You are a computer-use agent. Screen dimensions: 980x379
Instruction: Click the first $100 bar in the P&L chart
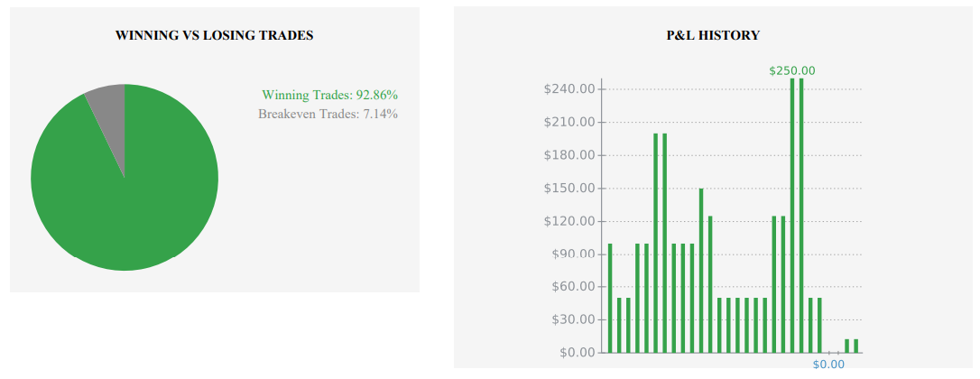[x=610, y=299]
